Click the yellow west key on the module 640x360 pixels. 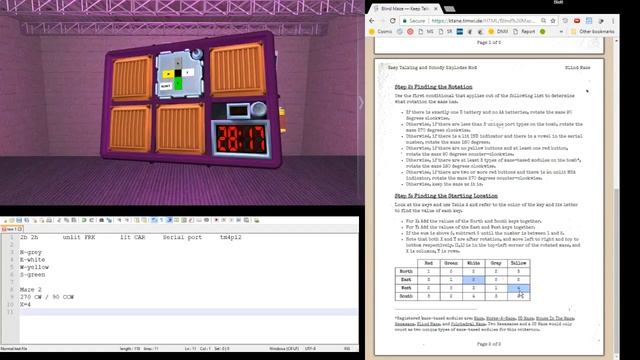point(168,74)
